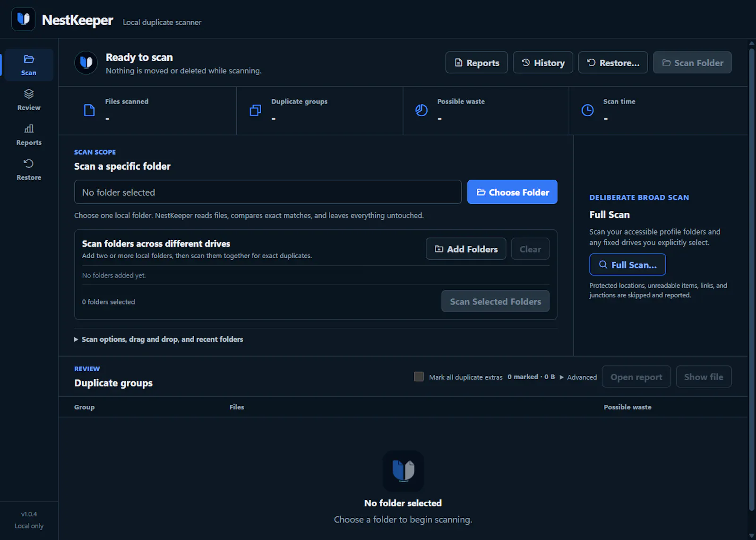Click Add Folders for multi-drive scan
This screenshot has width=756, height=540.
coord(466,249)
